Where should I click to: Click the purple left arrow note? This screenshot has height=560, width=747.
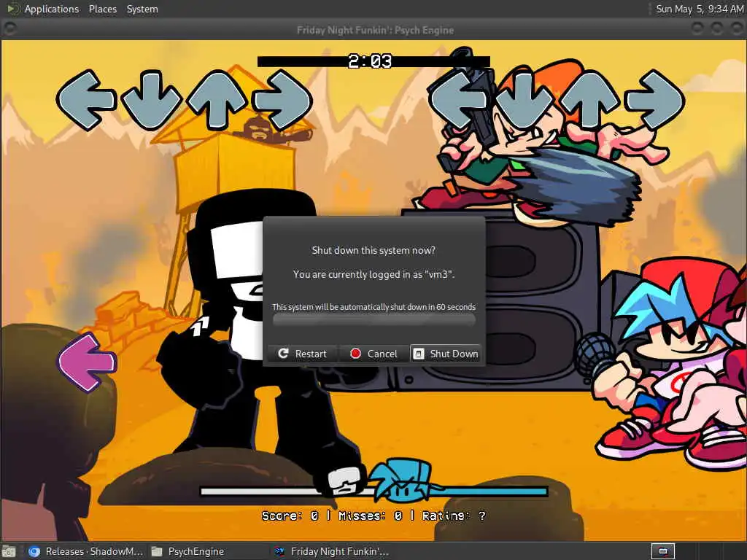pos(86,362)
